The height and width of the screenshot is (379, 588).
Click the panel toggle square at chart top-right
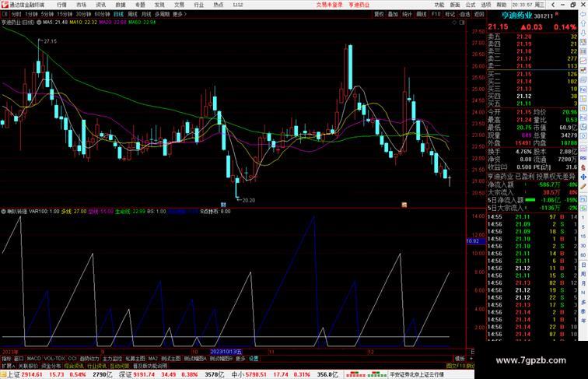[x=462, y=23]
